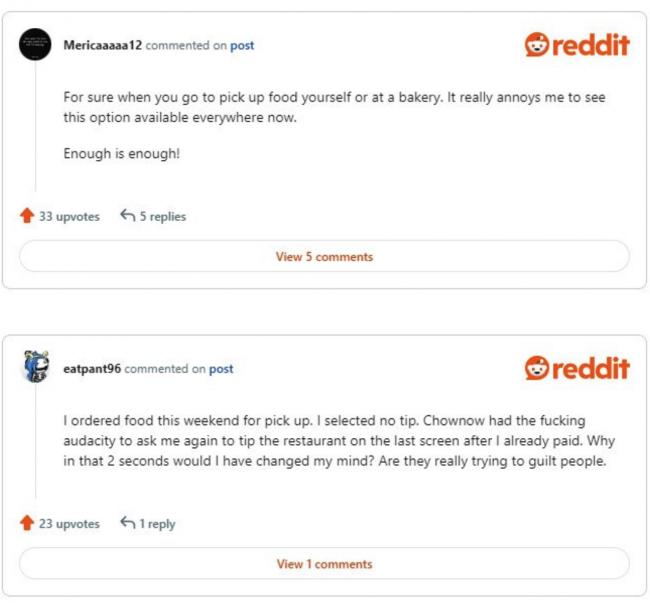Click the reply arrow next to 1 reply
Viewport: 650px width, 603px height.
point(128,523)
